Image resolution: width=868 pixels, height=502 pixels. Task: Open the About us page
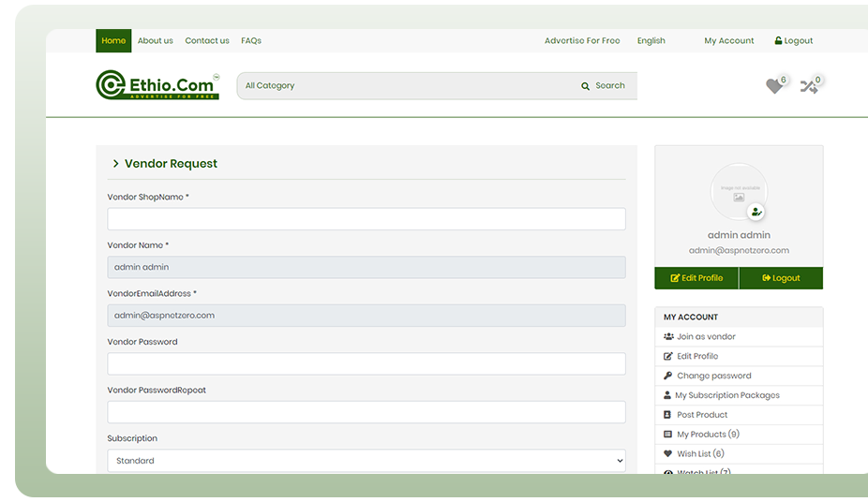coord(155,41)
